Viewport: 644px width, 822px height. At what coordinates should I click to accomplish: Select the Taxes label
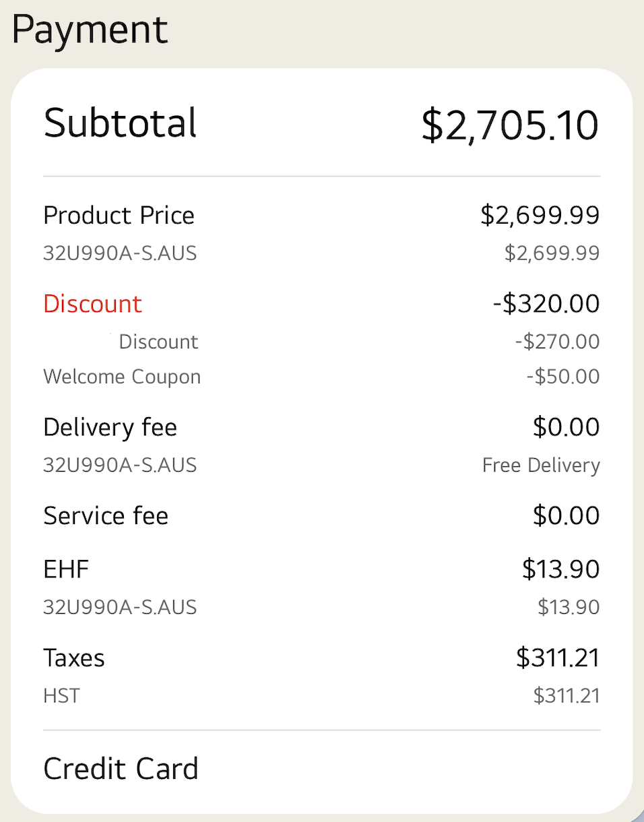74,658
